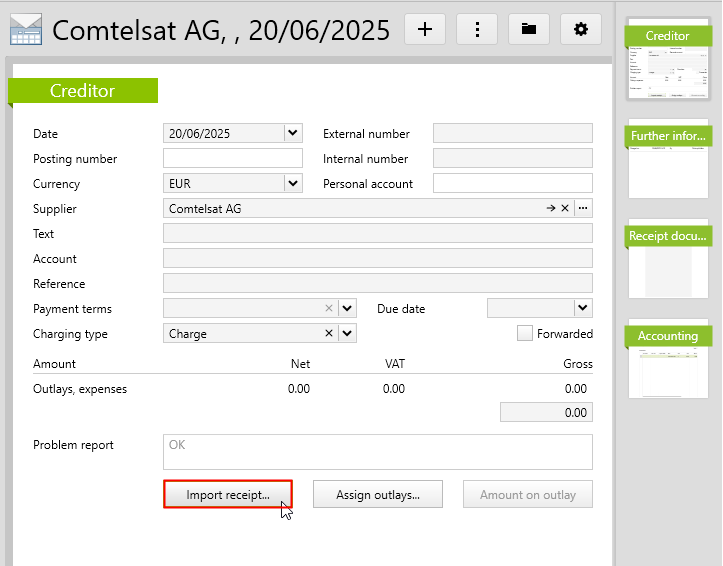The image size is (723, 566).
Task: Click the arrow icon in Supplier field
Action: click(x=550, y=209)
